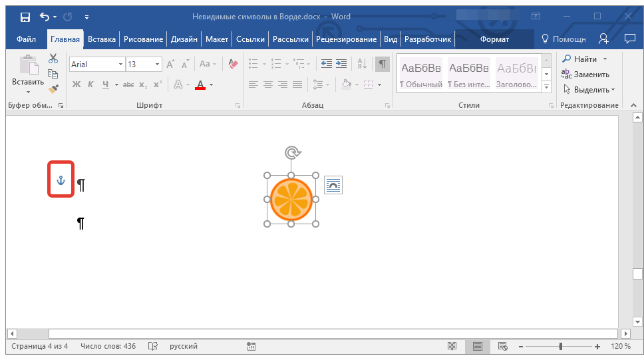Open the font size dropdown showing 13
This screenshot has height=360, width=644.
tap(157, 65)
